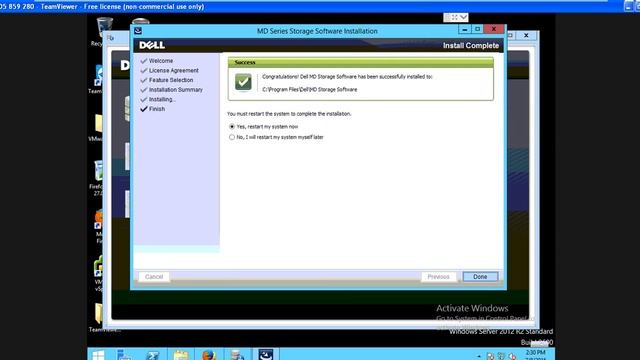The height and width of the screenshot is (360, 640).
Task: Click the License Agreement step
Action: pyautogui.click(x=173, y=71)
